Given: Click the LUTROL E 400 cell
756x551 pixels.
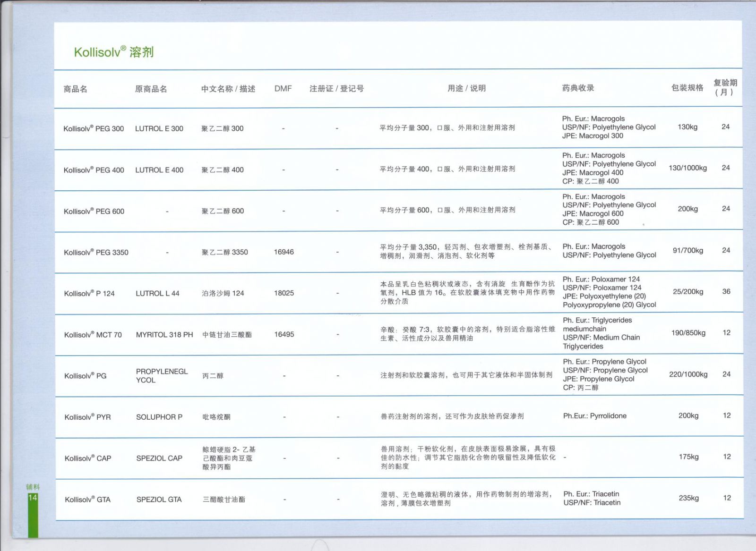Looking at the screenshot, I should click(x=159, y=170).
